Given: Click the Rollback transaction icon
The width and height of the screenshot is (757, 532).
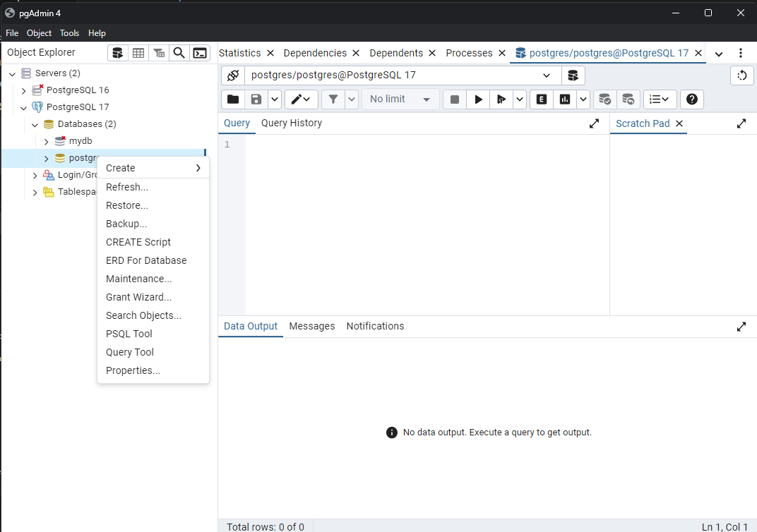Looking at the screenshot, I should click(628, 99).
